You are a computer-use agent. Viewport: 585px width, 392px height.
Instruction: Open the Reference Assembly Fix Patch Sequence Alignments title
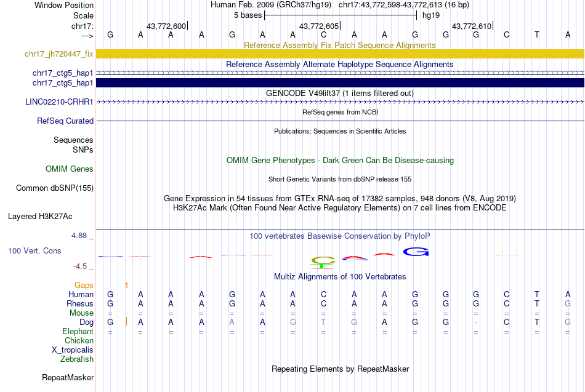pos(339,45)
